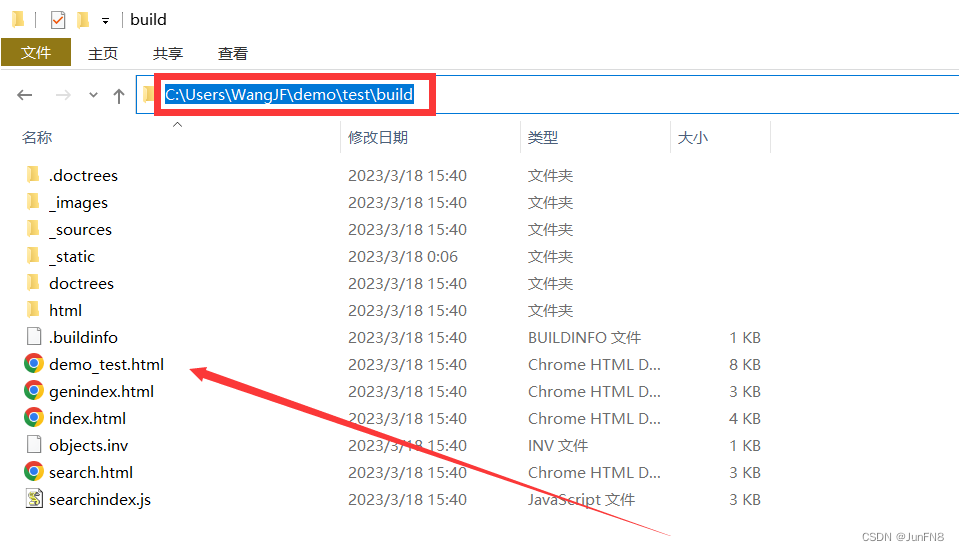Select the html folder icon
The image size is (959, 551).
pyautogui.click(x=34, y=309)
